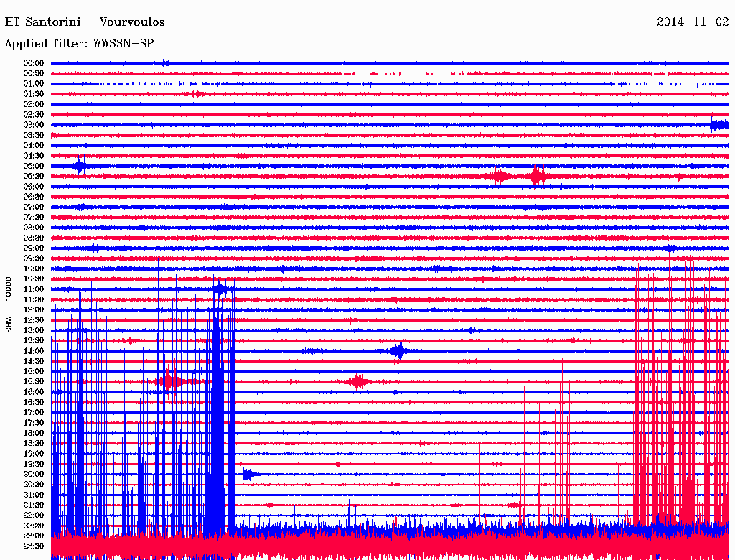Screen dimensions: 735x560
Task: Click the 14:00 time label
Action: point(34,351)
